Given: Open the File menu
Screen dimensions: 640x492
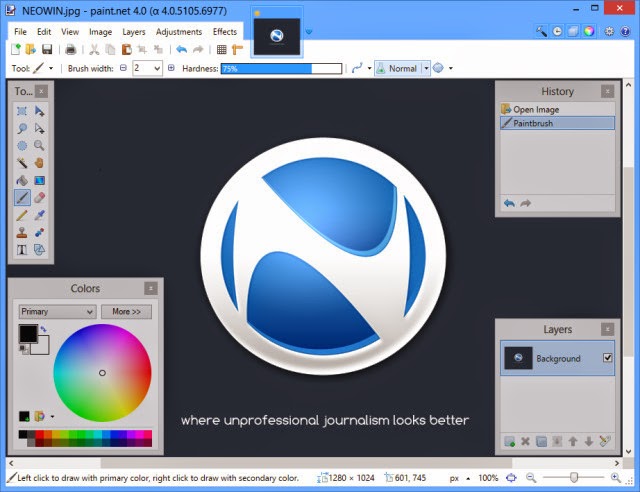Looking at the screenshot, I should click(20, 32).
